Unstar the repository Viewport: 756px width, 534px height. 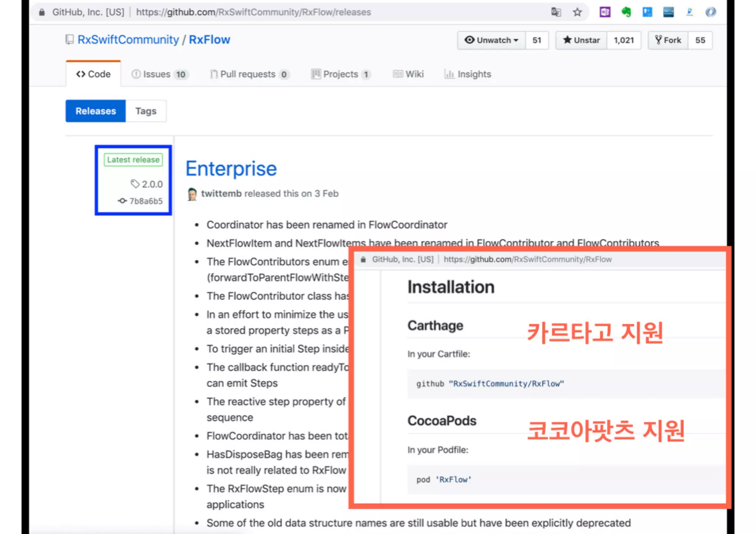point(581,40)
